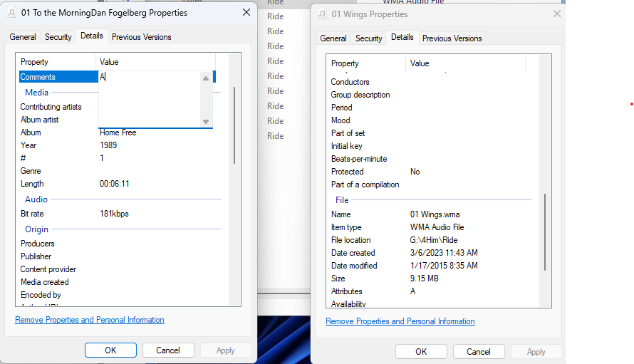Click the music file icon in 01 Wings title bar

(x=322, y=14)
